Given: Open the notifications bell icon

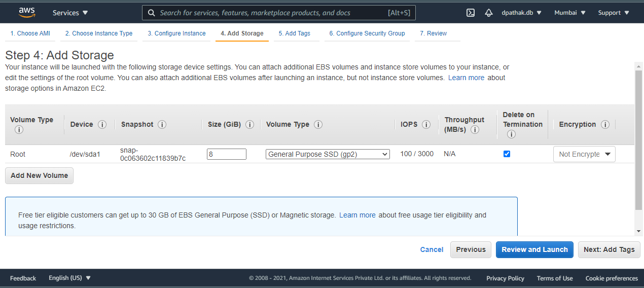Looking at the screenshot, I should point(489,13).
